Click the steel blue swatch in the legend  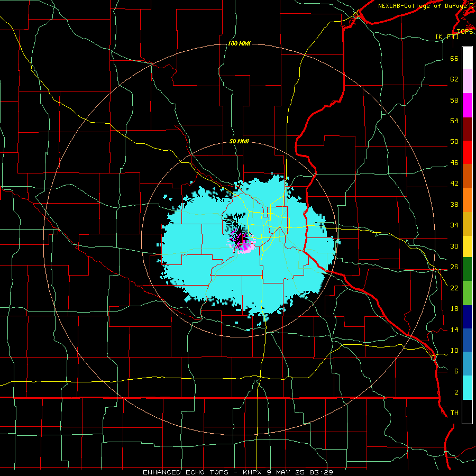(467, 363)
